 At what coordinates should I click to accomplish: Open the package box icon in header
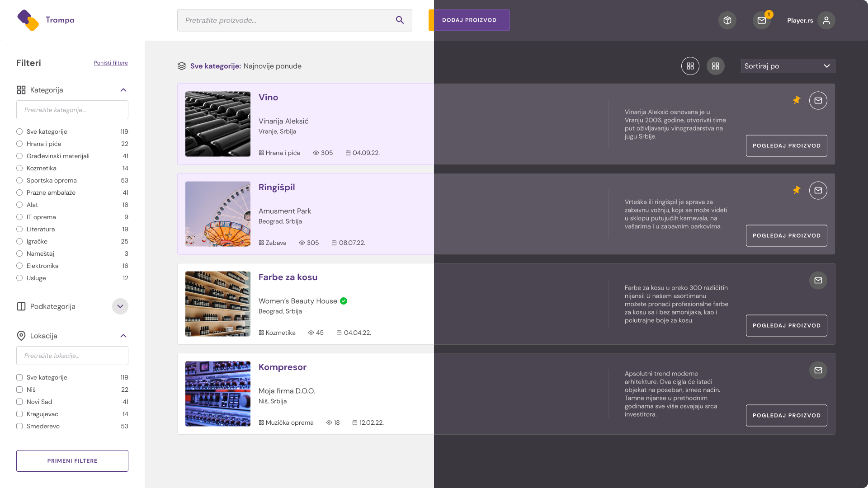pyautogui.click(x=727, y=20)
